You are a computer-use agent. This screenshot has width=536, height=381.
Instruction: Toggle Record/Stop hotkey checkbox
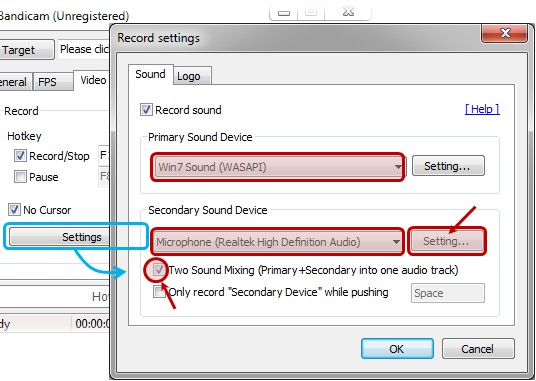click(20, 156)
